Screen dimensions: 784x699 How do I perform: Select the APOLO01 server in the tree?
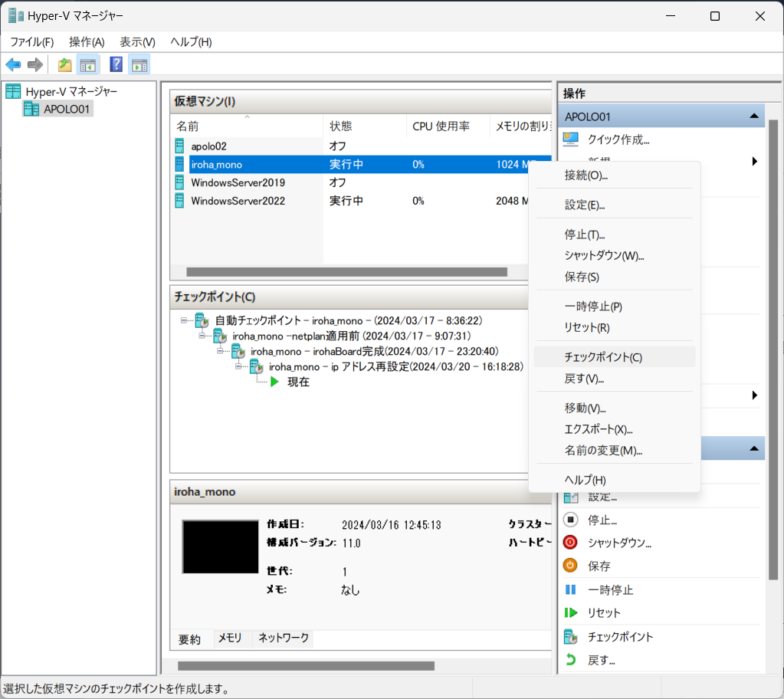click(x=58, y=109)
